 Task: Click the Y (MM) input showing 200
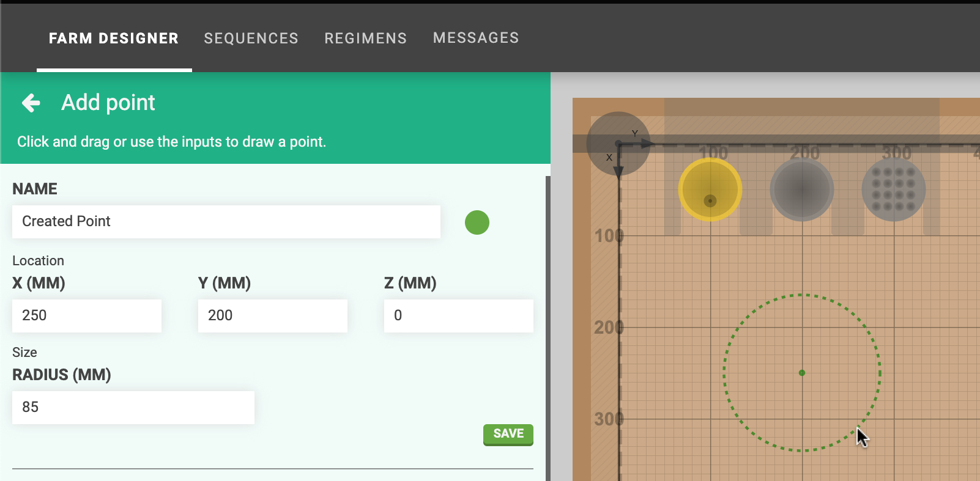point(272,315)
